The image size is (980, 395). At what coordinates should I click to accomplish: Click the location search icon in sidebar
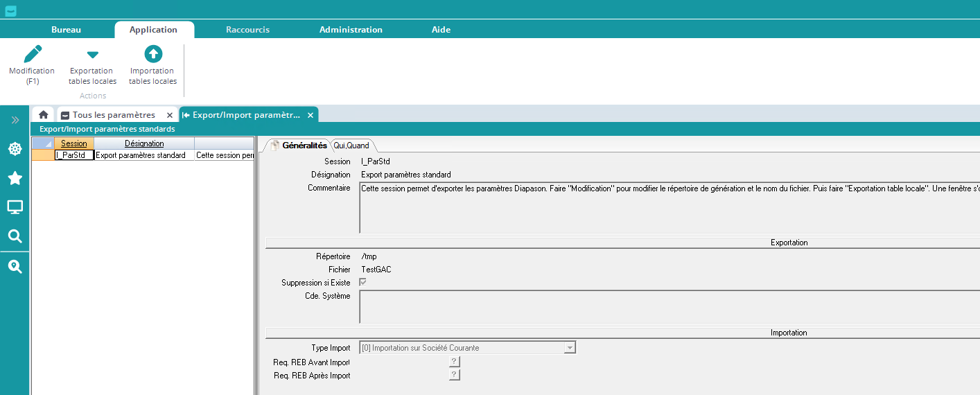[x=15, y=267]
